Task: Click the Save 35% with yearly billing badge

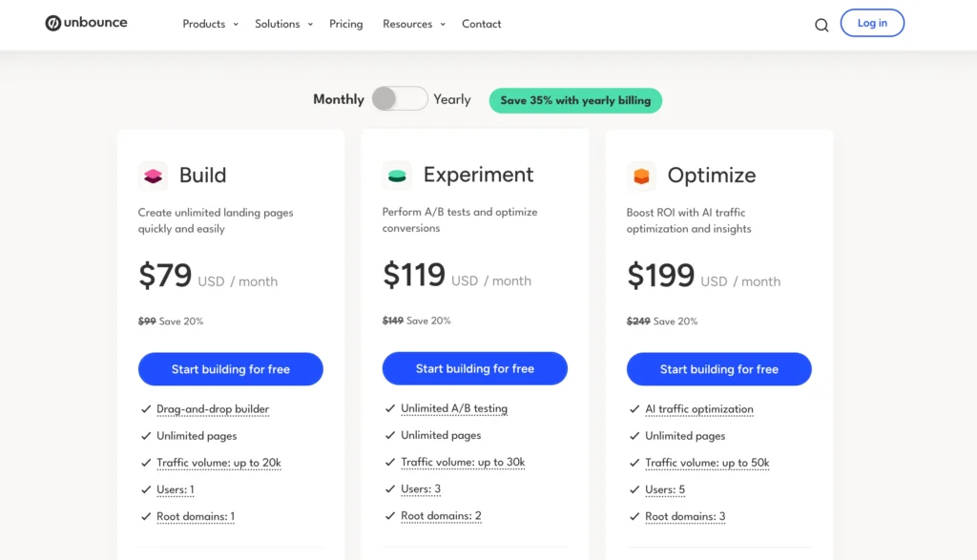Action: (x=575, y=99)
